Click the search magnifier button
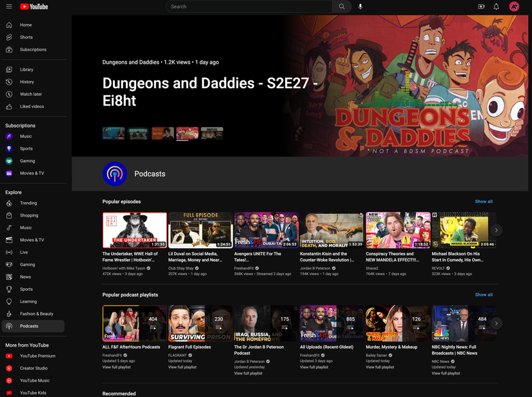This screenshot has height=397, width=532. pyautogui.click(x=342, y=6)
